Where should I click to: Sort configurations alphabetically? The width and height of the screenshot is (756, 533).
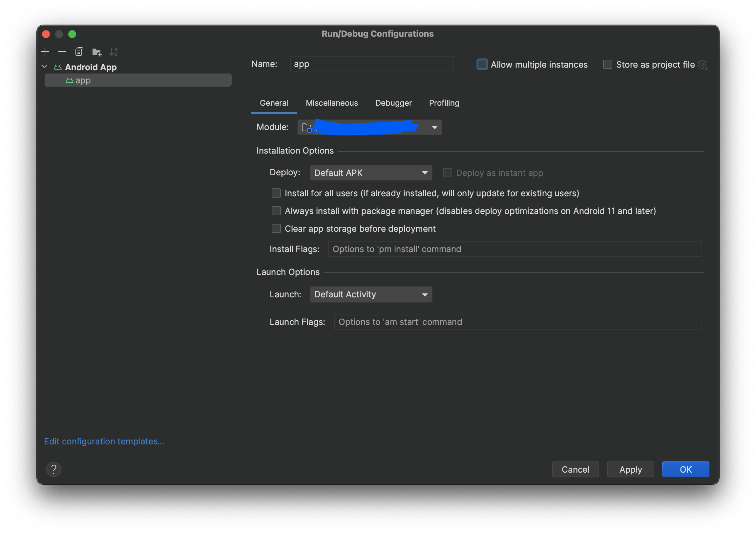[114, 52]
